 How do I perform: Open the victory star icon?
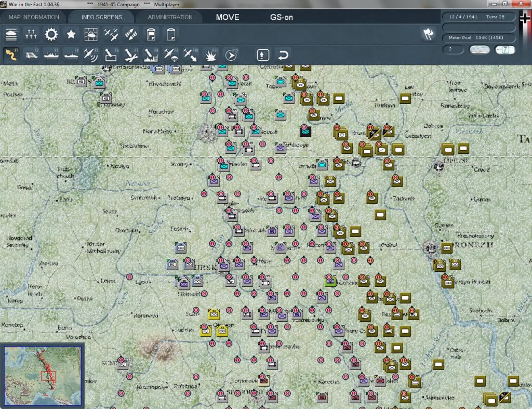tap(71, 34)
